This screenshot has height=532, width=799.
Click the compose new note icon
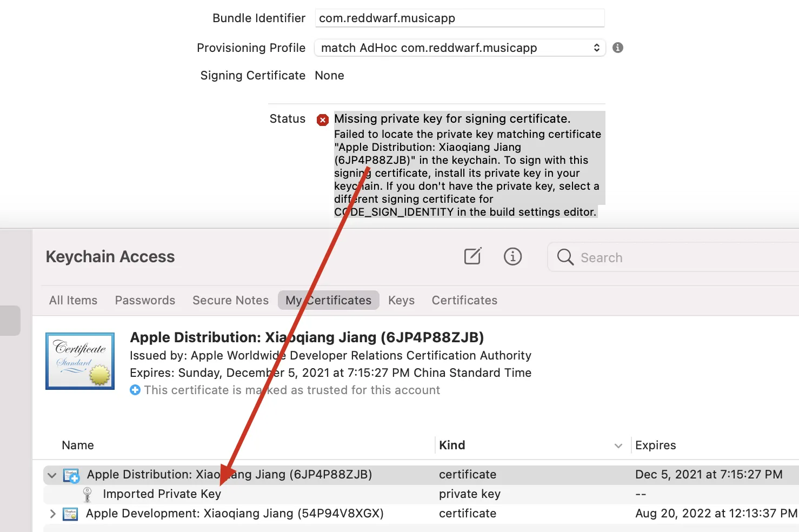tap(472, 256)
